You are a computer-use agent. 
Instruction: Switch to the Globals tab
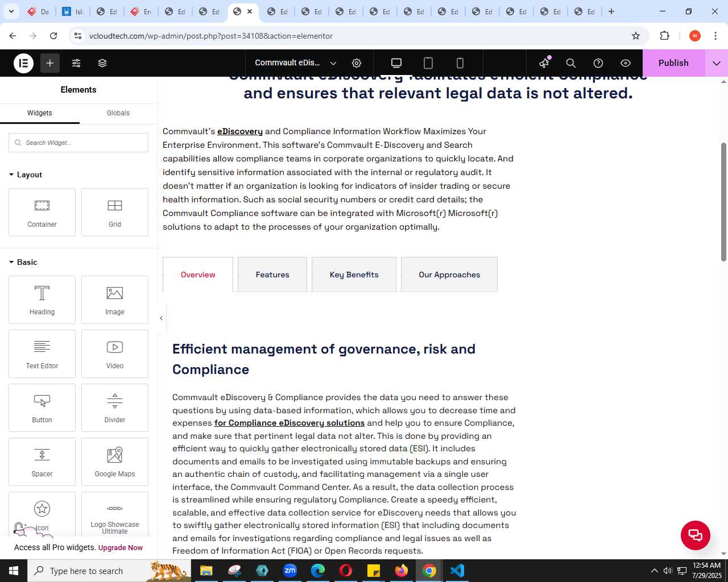(118, 113)
